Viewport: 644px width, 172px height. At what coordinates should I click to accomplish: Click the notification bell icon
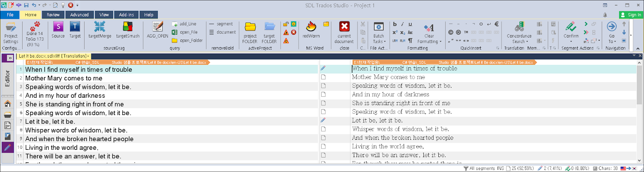click(x=605, y=15)
